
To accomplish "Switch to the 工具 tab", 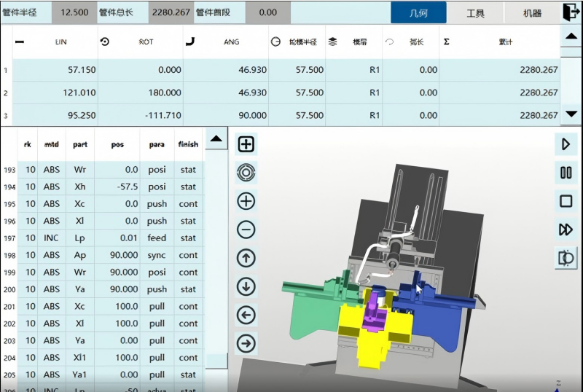I will click(476, 13).
